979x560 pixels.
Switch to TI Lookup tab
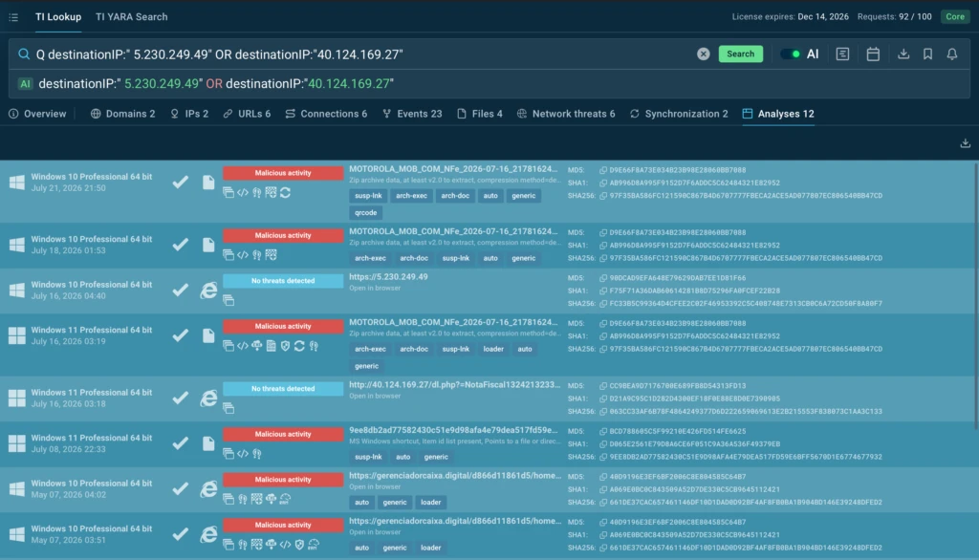pos(58,17)
